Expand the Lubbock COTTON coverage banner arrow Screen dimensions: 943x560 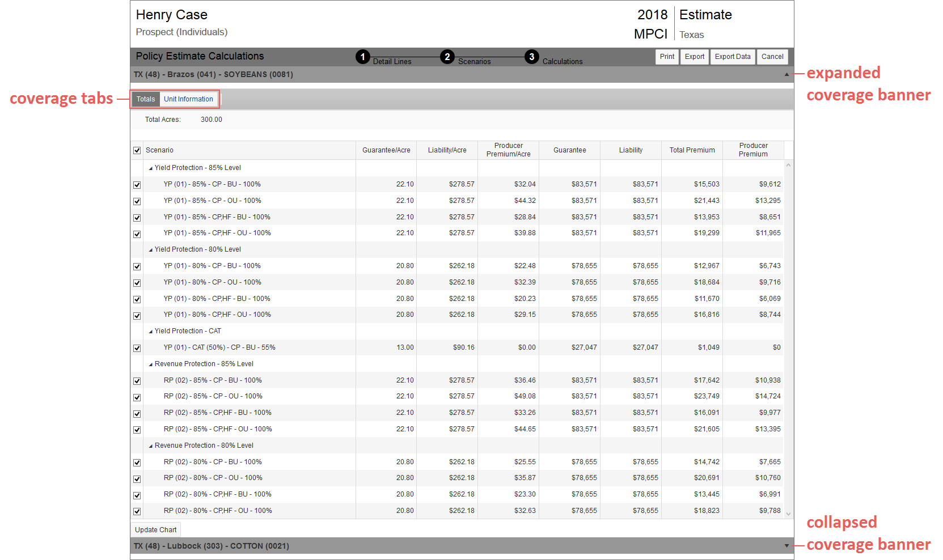click(786, 546)
